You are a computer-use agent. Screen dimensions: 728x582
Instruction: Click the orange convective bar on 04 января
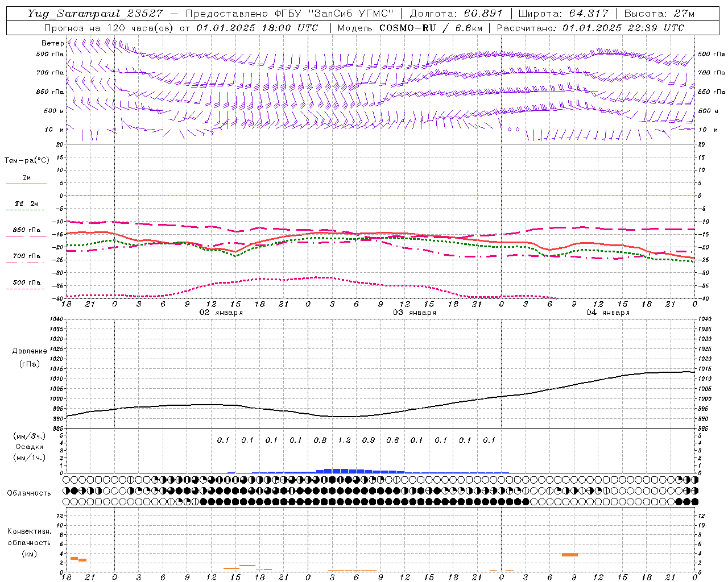tap(570, 555)
